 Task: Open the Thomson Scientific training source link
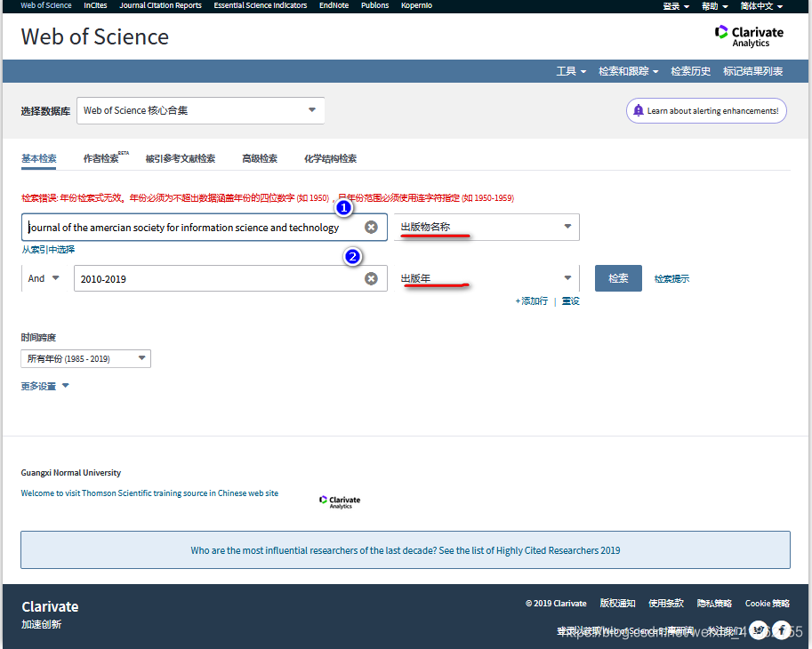tap(149, 493)
